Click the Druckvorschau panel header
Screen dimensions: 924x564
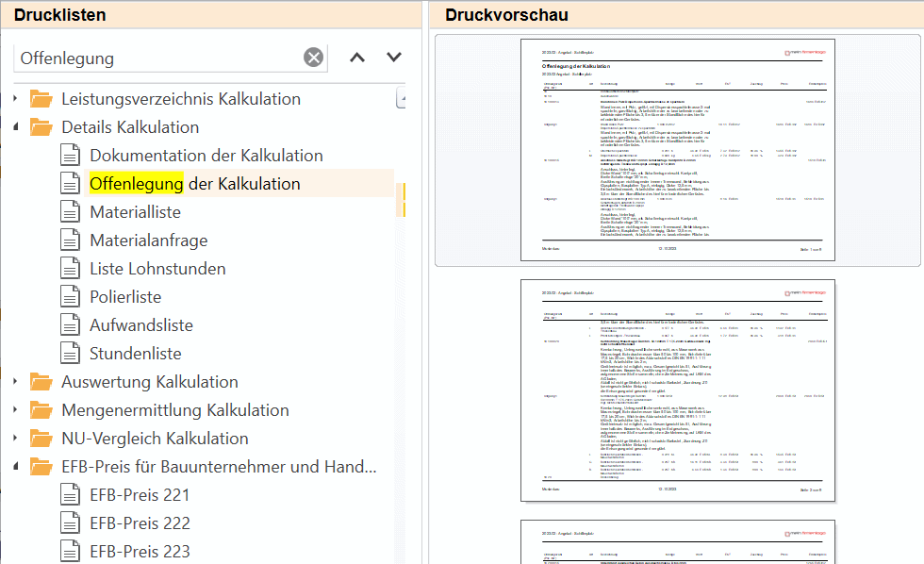click(x=677, y=15)
